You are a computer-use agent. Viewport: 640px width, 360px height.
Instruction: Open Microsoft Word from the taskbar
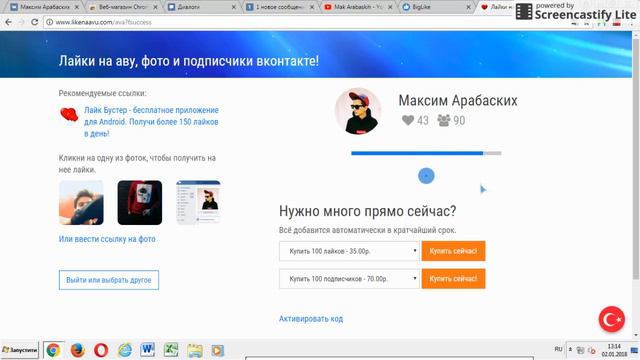pos(148,350)
